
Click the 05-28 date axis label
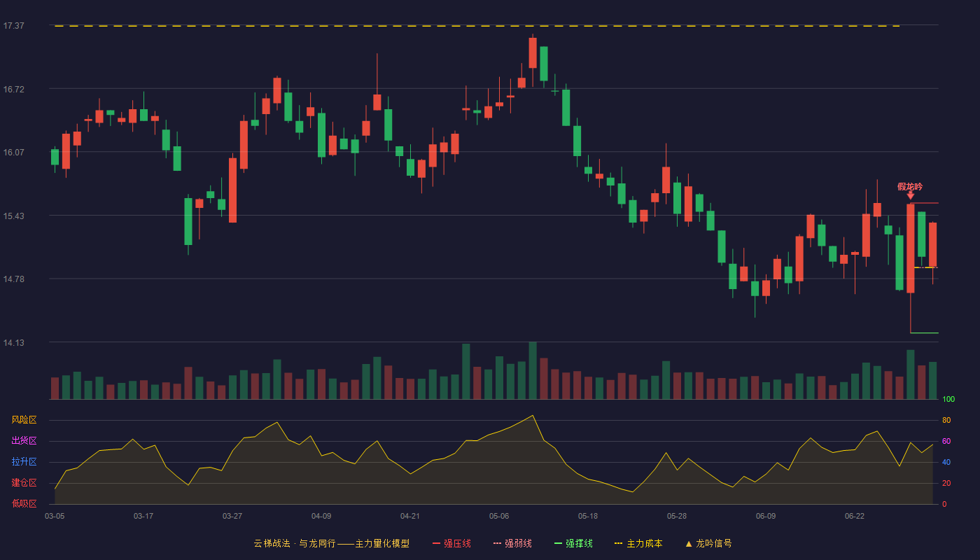tap(677, 516)
